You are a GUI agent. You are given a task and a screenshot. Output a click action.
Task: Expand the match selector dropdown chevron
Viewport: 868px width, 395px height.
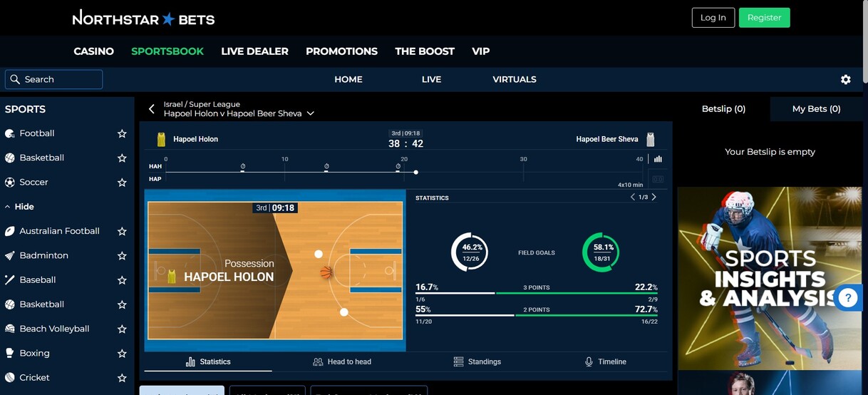[311, 113]
